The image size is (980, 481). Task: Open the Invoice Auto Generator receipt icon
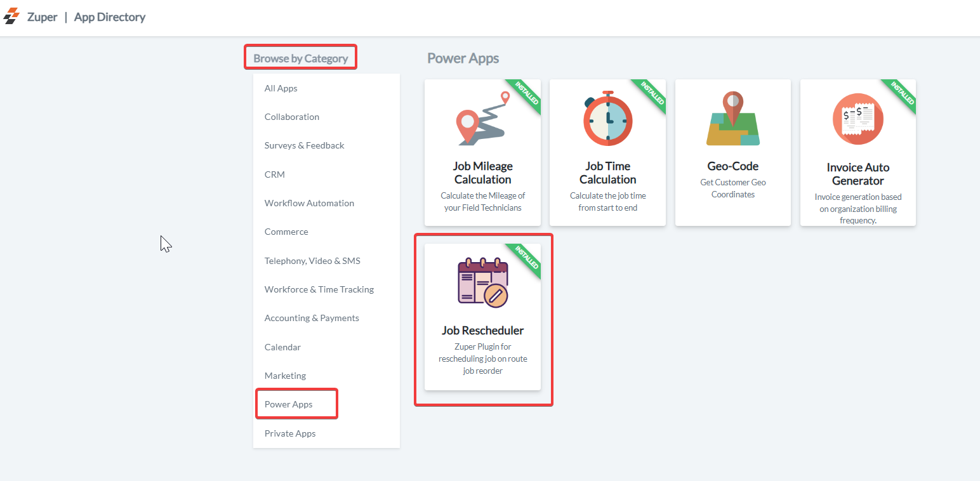click(x=858, y=119)
